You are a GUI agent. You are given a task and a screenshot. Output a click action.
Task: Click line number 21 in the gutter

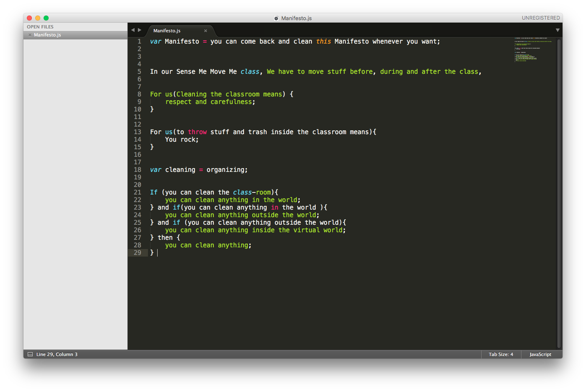[x=137, y=192]
